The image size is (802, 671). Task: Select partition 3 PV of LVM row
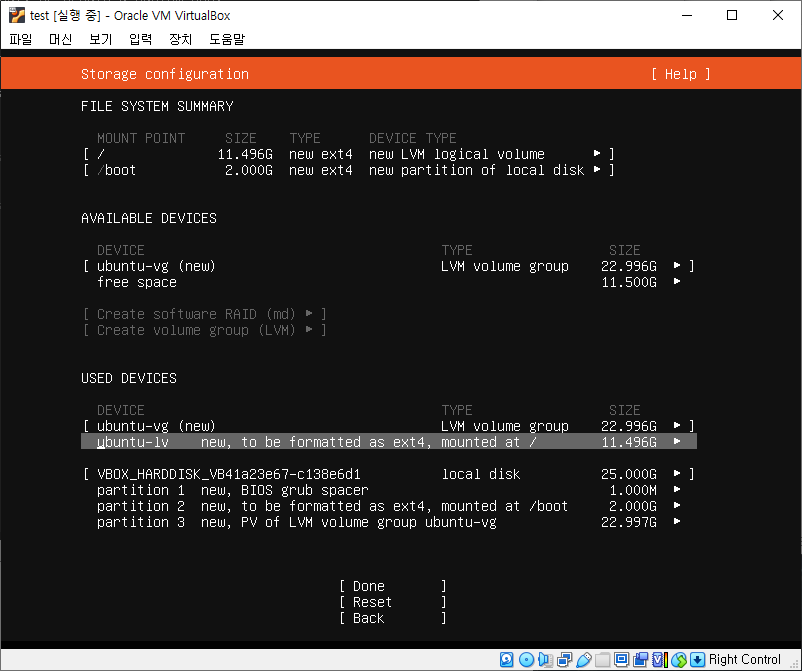(x=389, y=522)
